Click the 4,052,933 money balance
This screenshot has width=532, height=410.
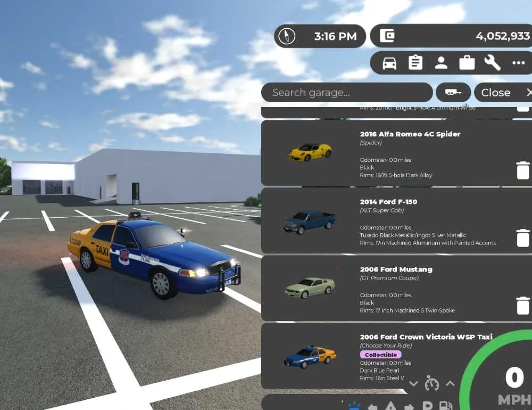[x=503, y=36]
